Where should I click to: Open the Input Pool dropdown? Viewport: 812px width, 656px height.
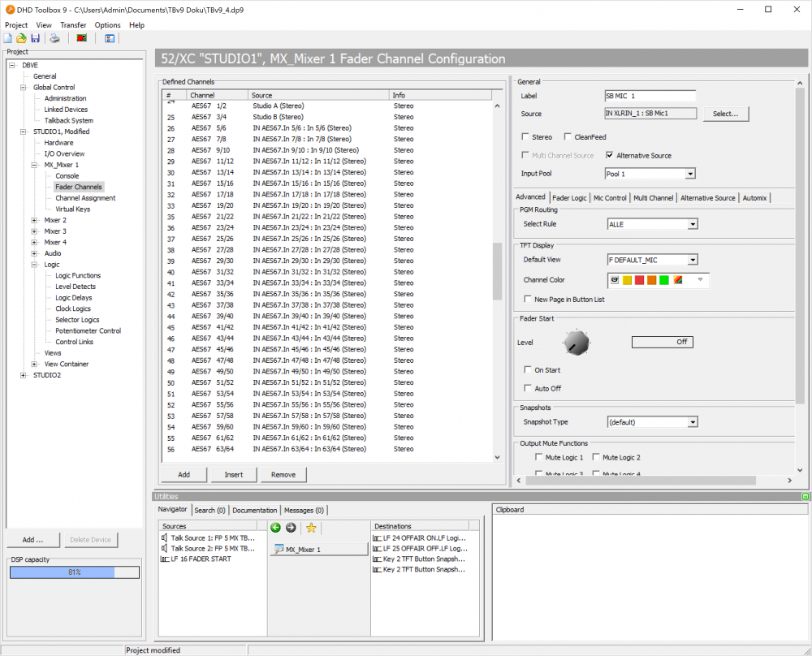[692, 173]
